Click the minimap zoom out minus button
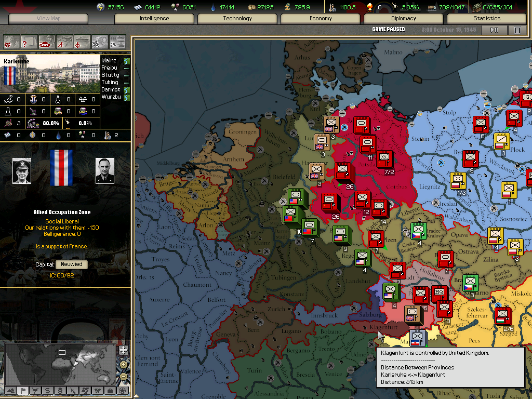 coord(124,376)
